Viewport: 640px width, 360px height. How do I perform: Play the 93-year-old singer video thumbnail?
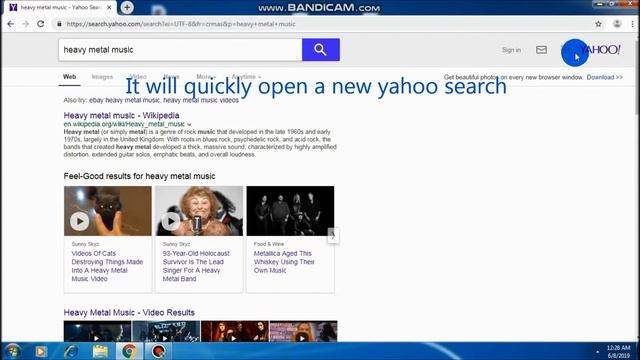point(199,211)
